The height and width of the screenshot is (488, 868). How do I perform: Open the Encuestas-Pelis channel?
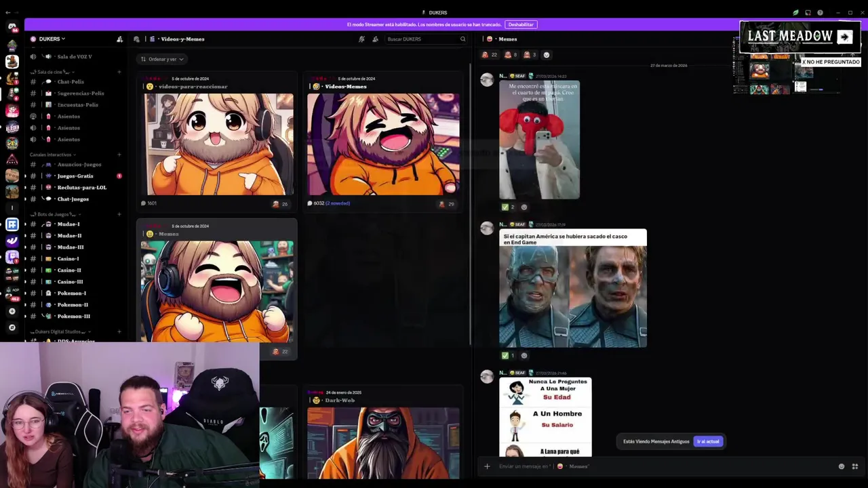point(75,105)
